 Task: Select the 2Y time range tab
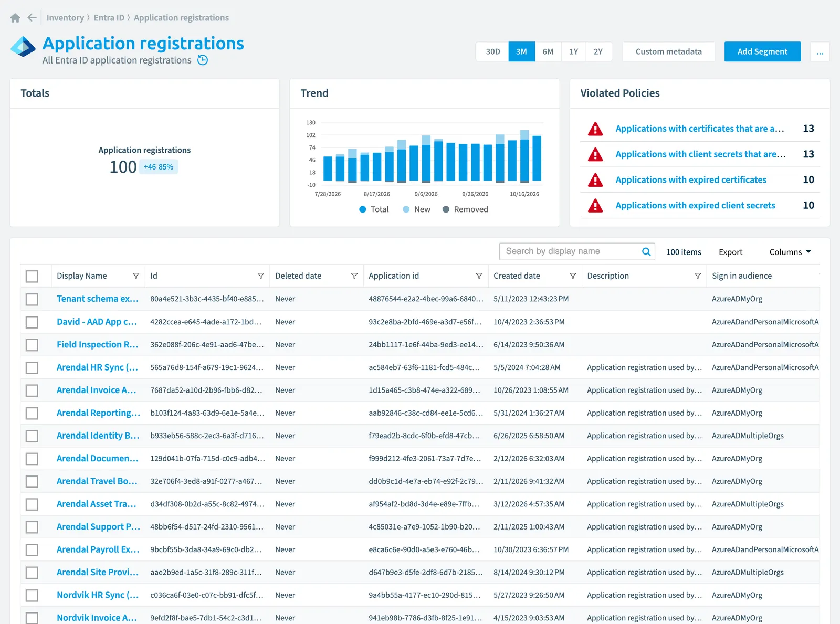[x=598, y=52]
